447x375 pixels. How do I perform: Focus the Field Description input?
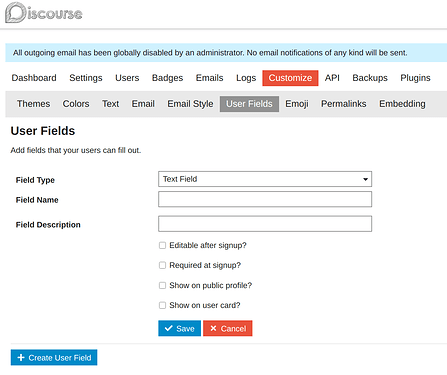click(265, 224)
